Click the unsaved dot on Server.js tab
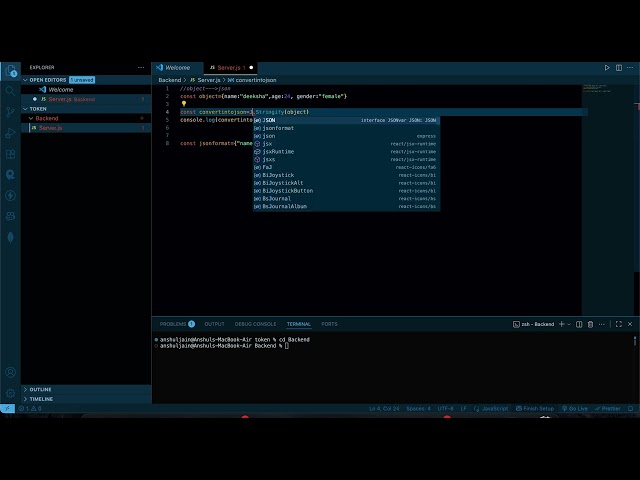 coord(251,68)
